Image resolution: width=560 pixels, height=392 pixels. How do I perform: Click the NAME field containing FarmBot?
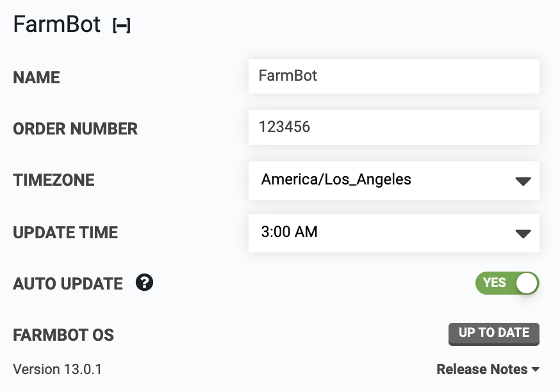[393, 76]
